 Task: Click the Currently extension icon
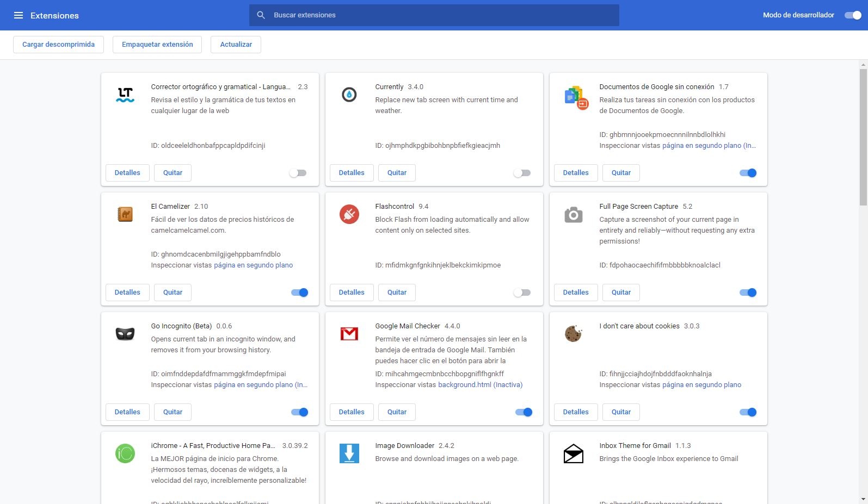[x=349, y=95]
